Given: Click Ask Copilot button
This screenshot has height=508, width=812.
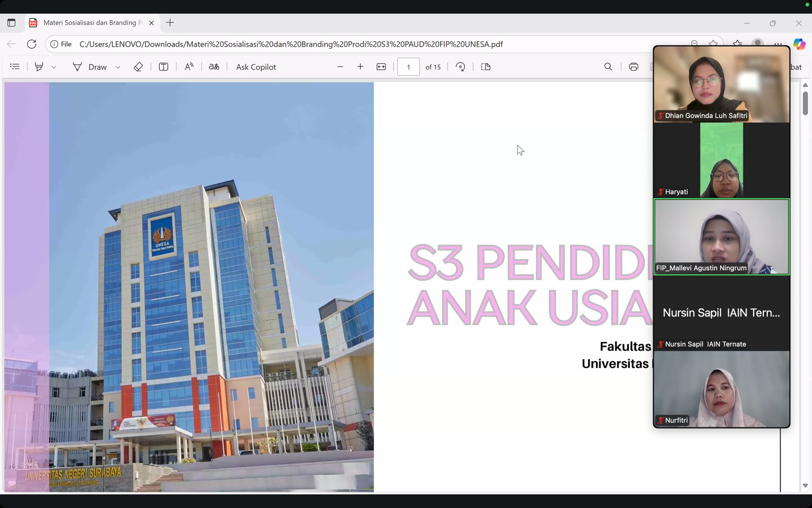Looking at the screenshot, I should [256, 67].
